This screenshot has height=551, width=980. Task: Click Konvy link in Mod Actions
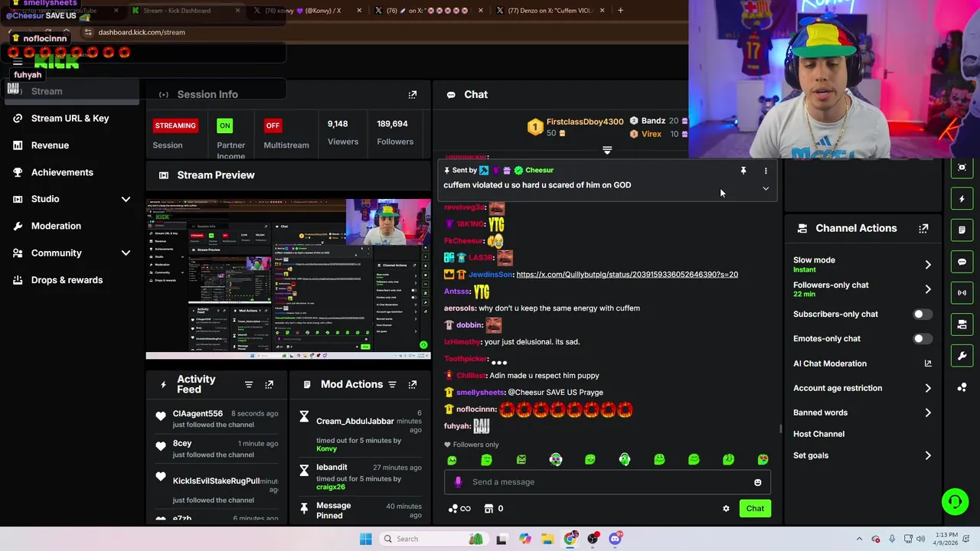coord(326,449)
